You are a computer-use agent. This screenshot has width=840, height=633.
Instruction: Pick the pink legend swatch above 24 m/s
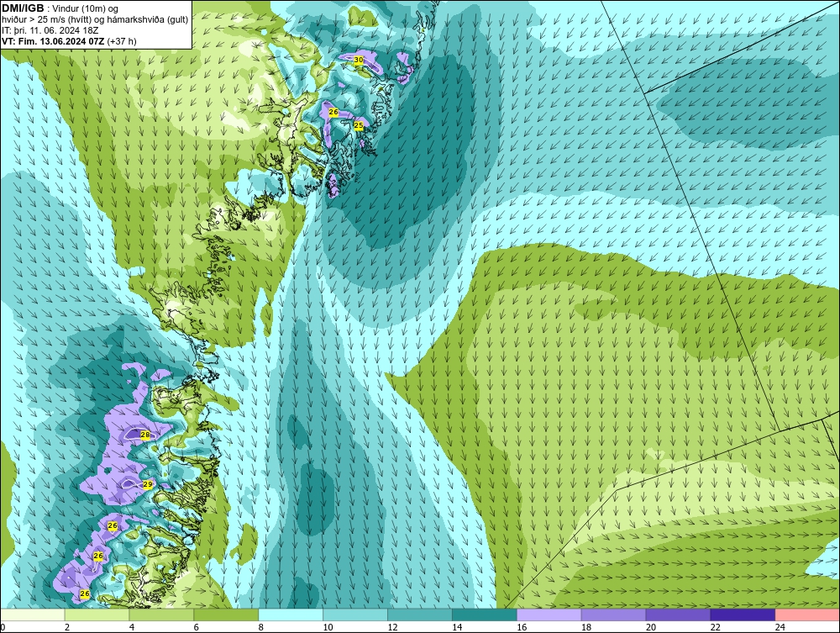tap(806, 615)
